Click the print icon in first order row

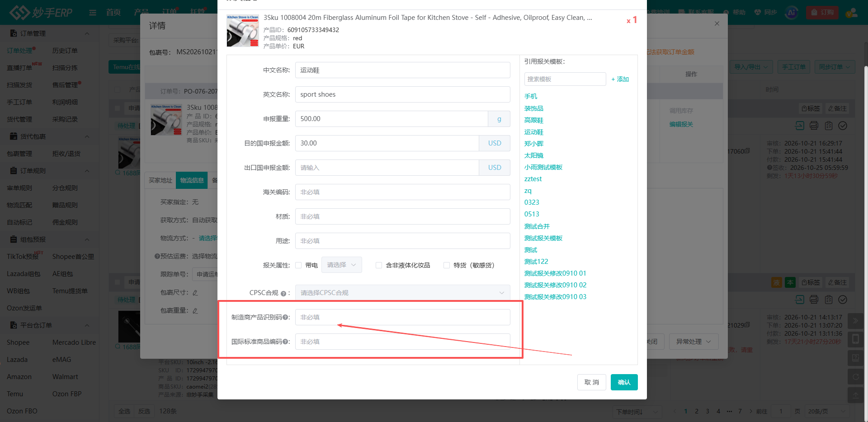(814, 126)
